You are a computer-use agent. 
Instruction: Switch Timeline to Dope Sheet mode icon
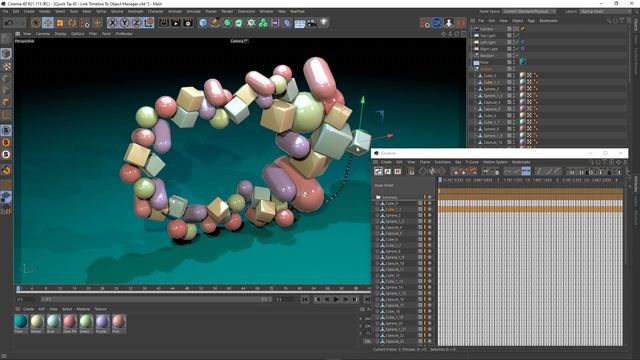(x=378, y=171)
